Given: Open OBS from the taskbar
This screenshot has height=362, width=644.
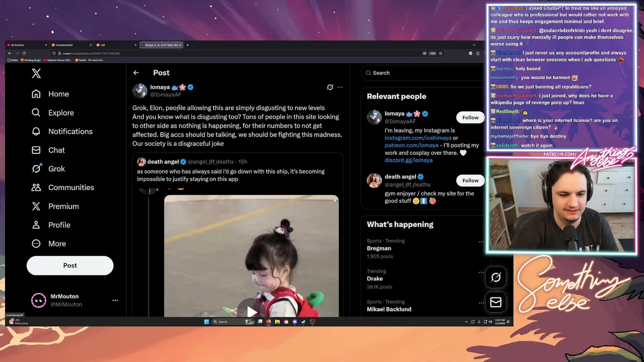Looking at the screenshot, I should (x=312, y=322).
